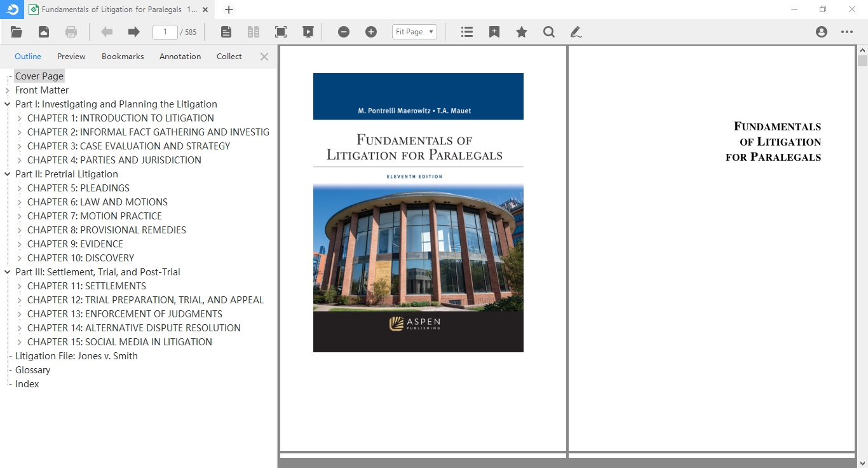Print the document with printer icon
The image size is (868, 468).
71,32
